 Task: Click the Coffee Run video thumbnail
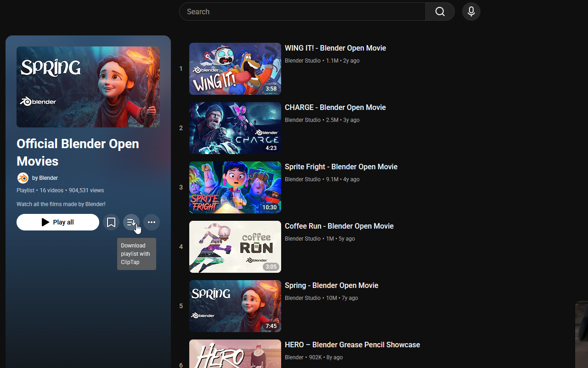click(235, 247)
